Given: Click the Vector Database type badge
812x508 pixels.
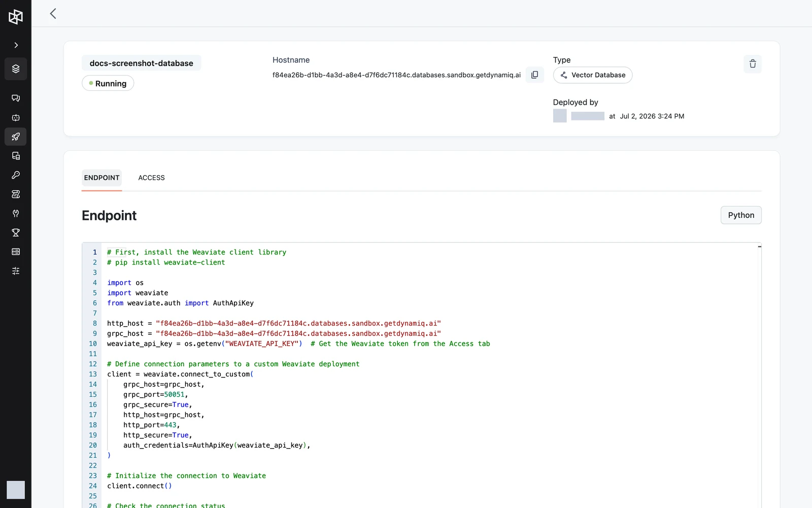Looking at the screenshot, I should [593, 75].
